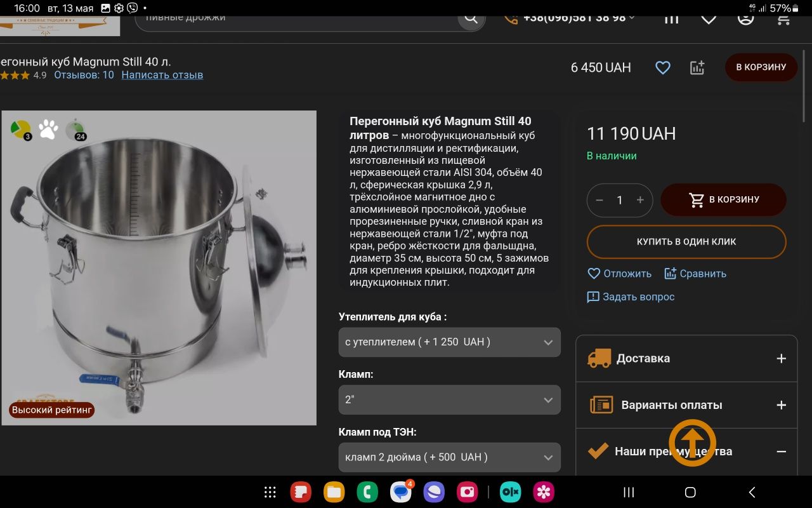Open the green phone app in taskbar
The height and width of the screenshot is (508, 812).
367,492
